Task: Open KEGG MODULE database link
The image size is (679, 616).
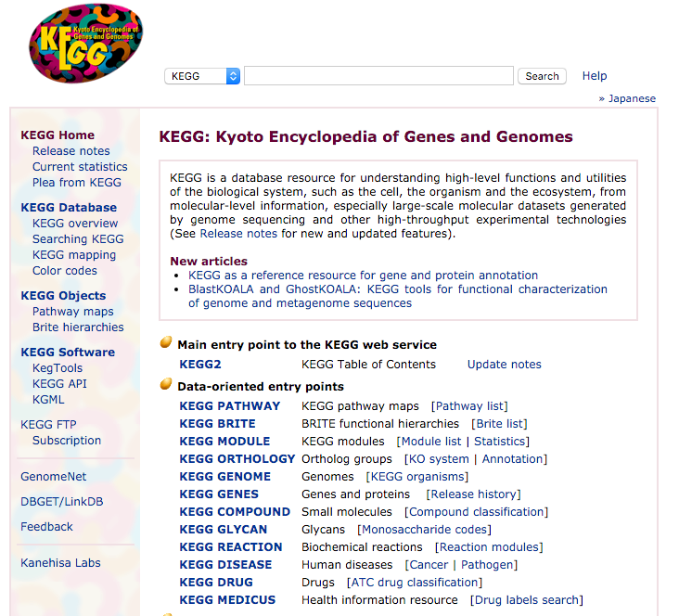Action: coord(224,442)
